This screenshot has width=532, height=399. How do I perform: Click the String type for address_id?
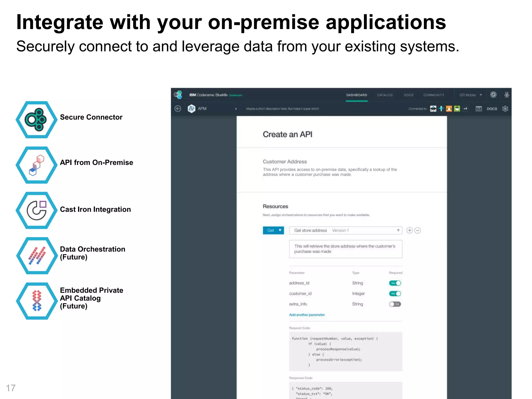pyautogui.click(x=357, y=283)
